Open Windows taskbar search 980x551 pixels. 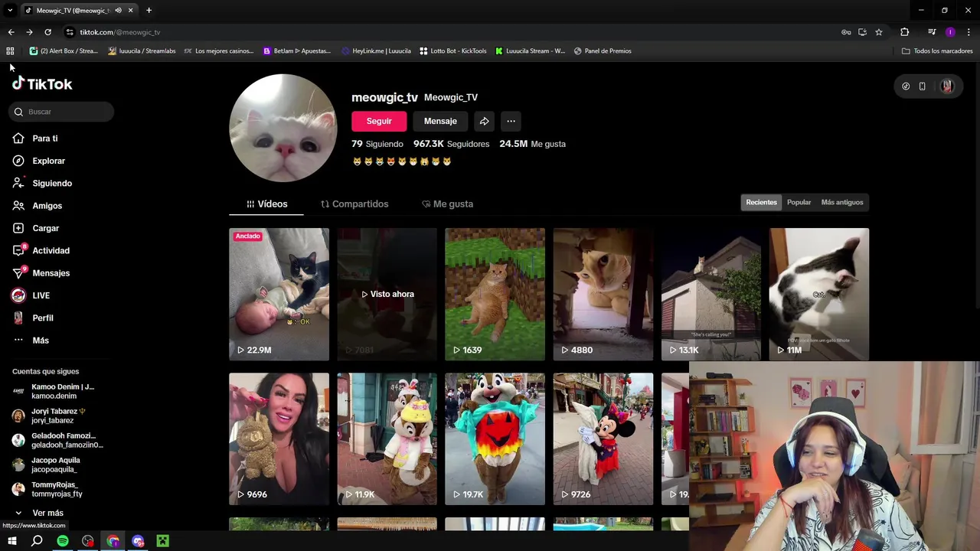pos(37,541)
